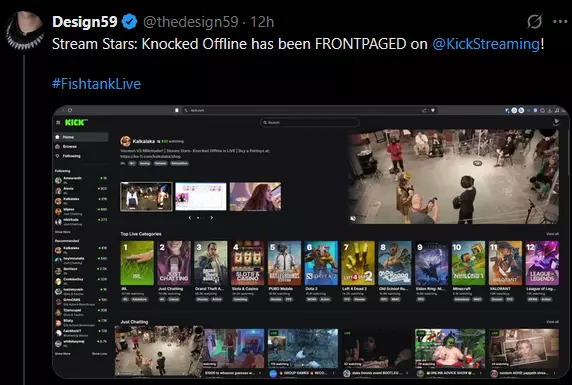Image resolution: width=572 pixels, height=385 pixels.
Task: Open the Left 4 Dead 2 category card
Action: coord(358,263)
